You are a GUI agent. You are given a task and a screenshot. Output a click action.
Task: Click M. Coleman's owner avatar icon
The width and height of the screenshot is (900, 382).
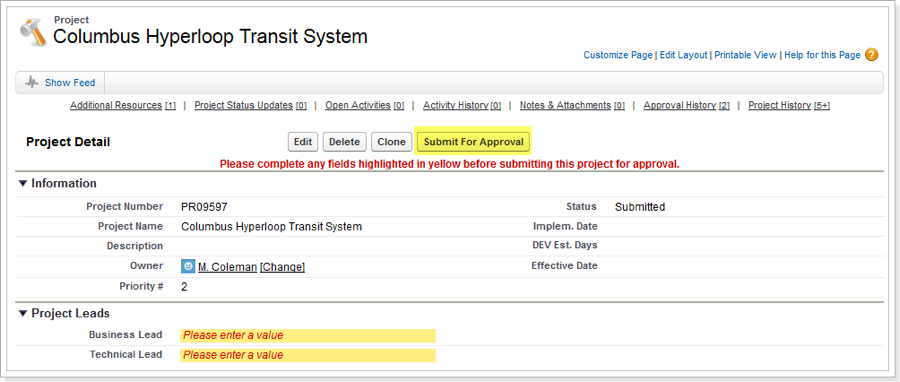tap(188, 266)
